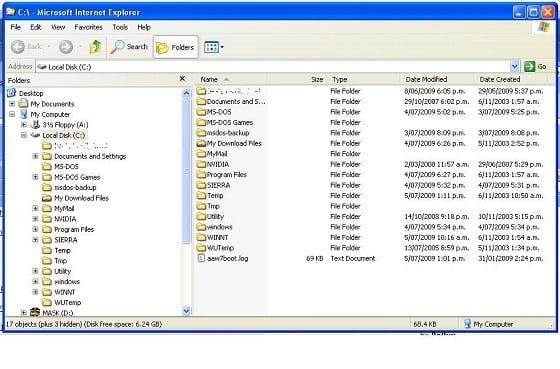The height and width of the screenshot is (369, 560).
Task: Click the Local Disk (C:) address field
Action: click(273, 67)
